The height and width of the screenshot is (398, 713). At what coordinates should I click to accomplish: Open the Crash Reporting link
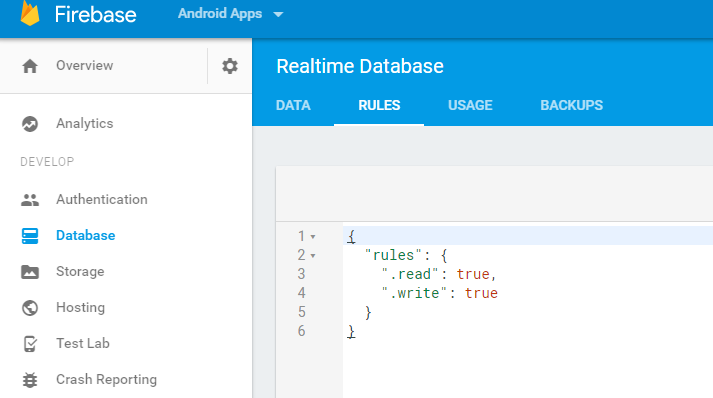click(106, 379)
